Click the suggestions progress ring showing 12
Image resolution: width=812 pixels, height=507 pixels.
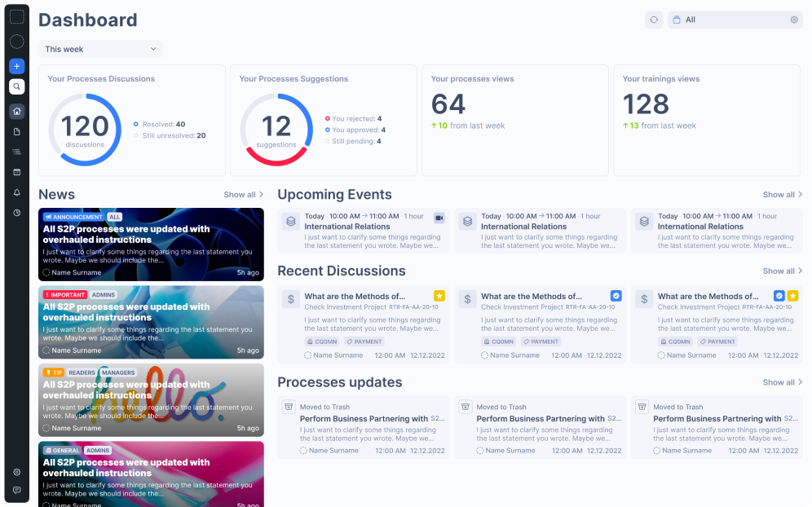tap(277, 129)
